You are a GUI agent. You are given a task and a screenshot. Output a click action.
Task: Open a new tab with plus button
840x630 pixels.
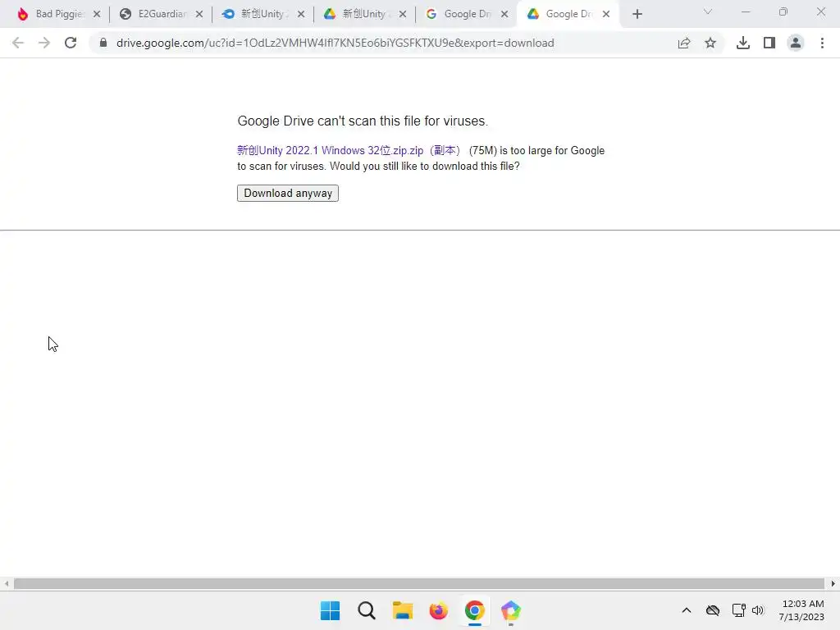(637, 14)
